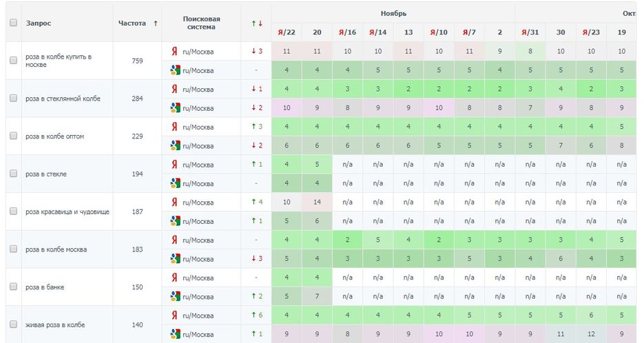Screen dimensions: 644x343
Task: Click Google icon for "живая роза в колбе"
Action: (175, 334)
